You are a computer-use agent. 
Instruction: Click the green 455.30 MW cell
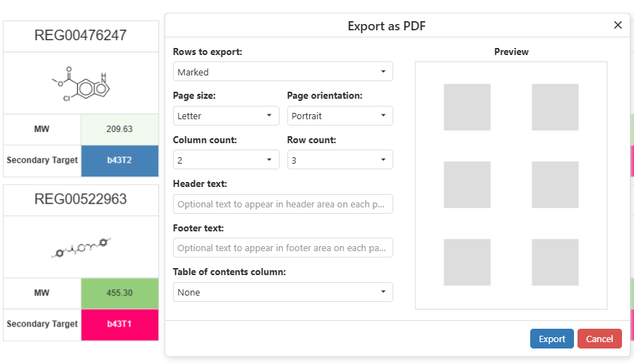coord(119,293)
